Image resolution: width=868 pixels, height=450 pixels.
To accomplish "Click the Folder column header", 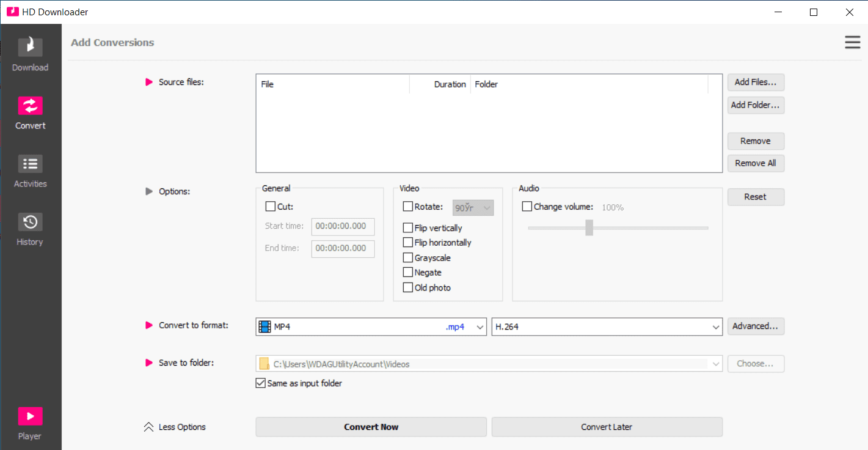I will (x=486, y=84).
